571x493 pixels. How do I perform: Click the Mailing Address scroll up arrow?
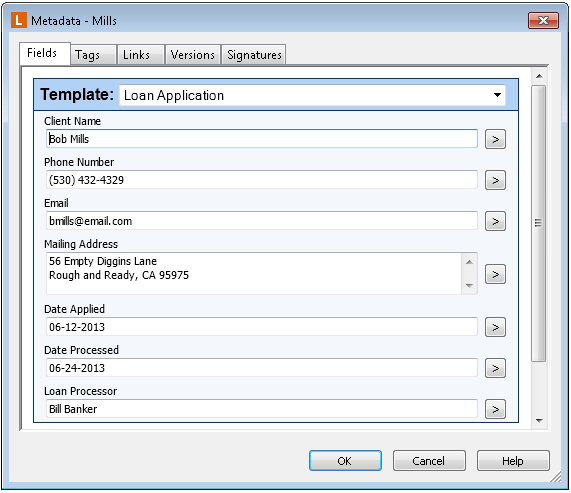coord(469,262)
